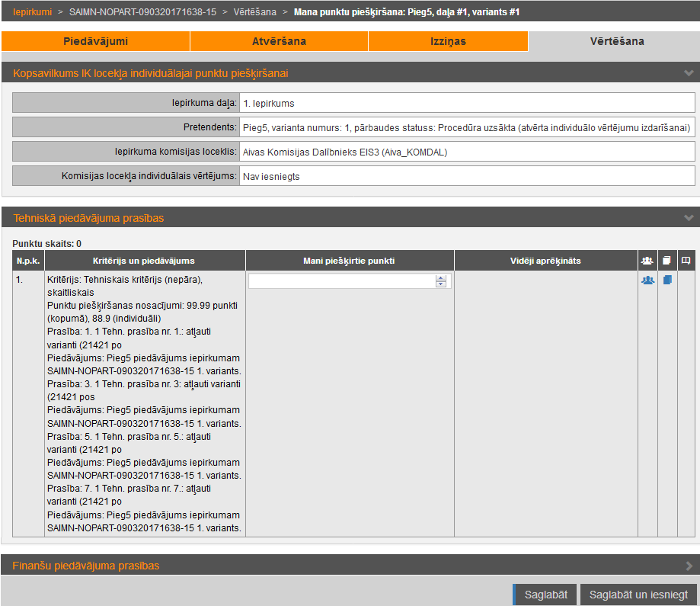Screen dimensions: 700x606
Task: Open SAIMN-NOPART-090320171638-15 breadcrumb link
Action: (x=142, y=12)
